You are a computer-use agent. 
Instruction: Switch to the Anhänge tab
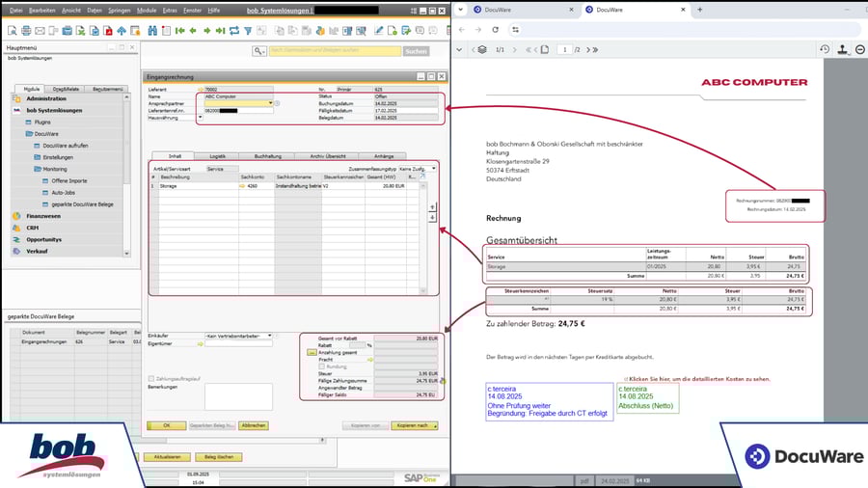384,156
